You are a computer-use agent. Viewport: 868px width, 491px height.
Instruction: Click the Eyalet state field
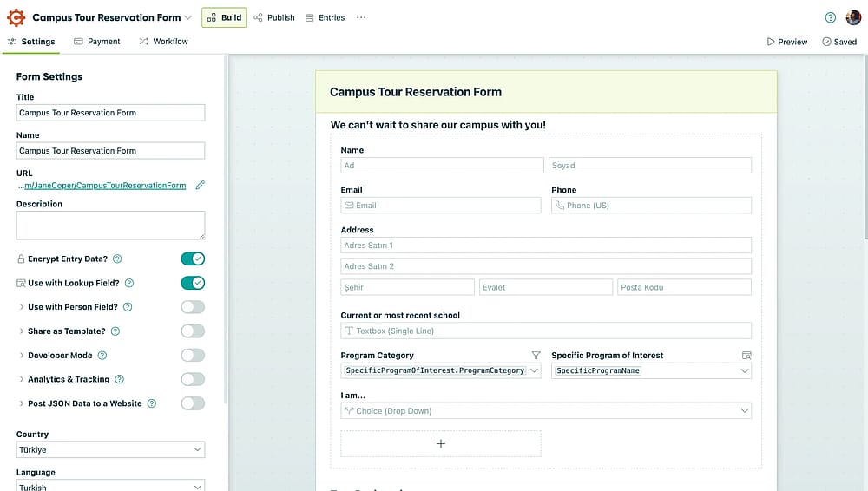pos(546,287)
